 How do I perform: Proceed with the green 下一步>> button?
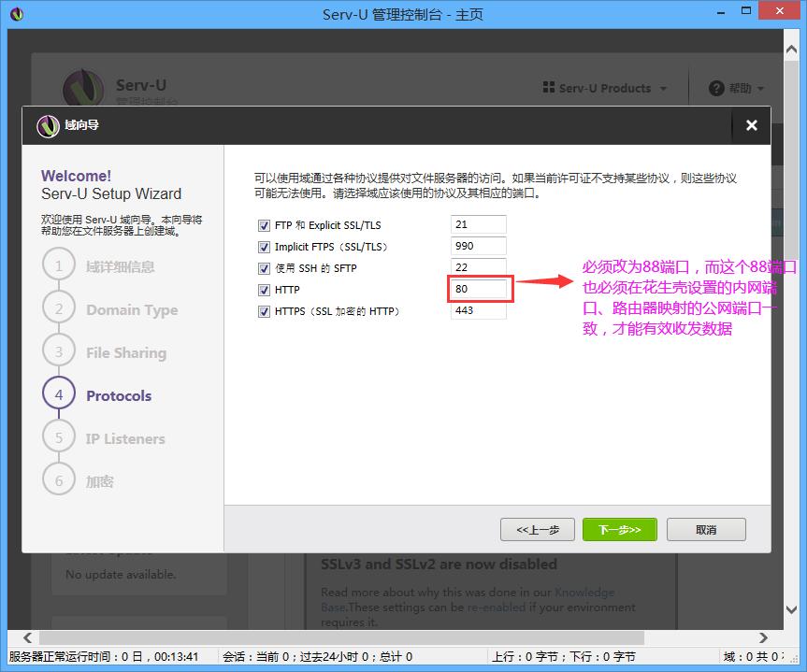click(620, 530)
